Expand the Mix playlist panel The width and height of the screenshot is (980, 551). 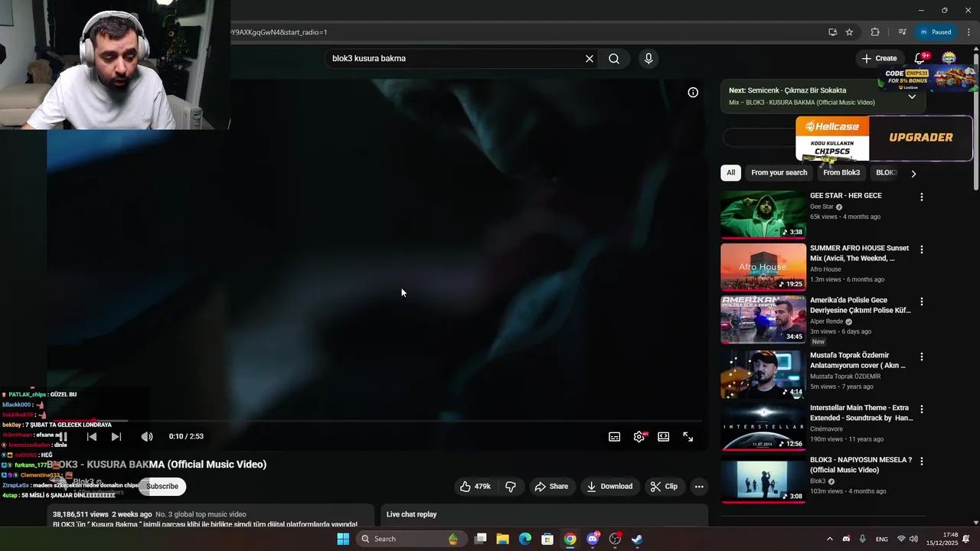point(912,96)
